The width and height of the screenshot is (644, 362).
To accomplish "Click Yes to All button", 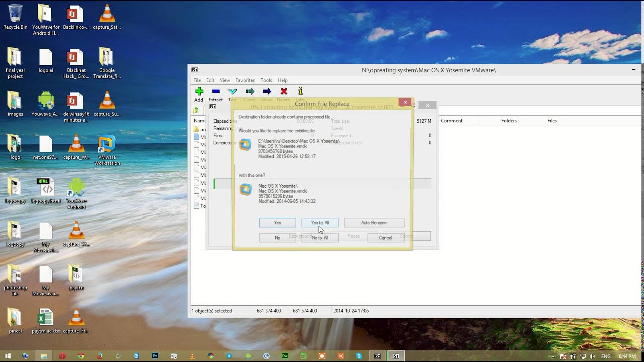I will click(x=320, y=223).
